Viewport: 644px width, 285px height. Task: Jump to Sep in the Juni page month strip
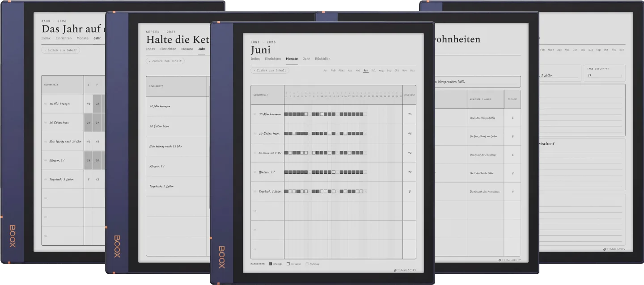click(389, 70)
